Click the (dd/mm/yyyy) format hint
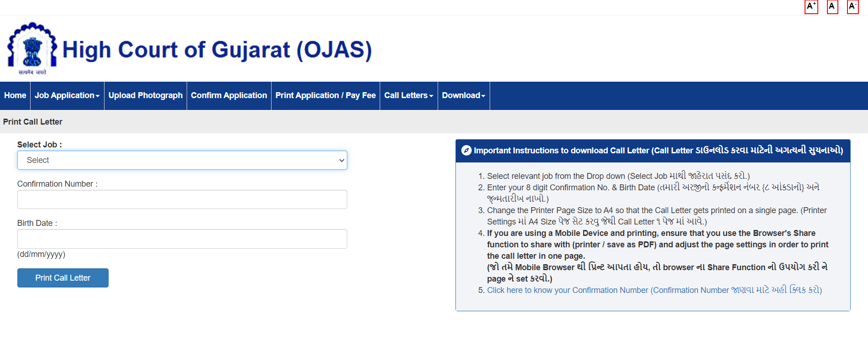Screen dimensions: 868x350 [42, 254]
